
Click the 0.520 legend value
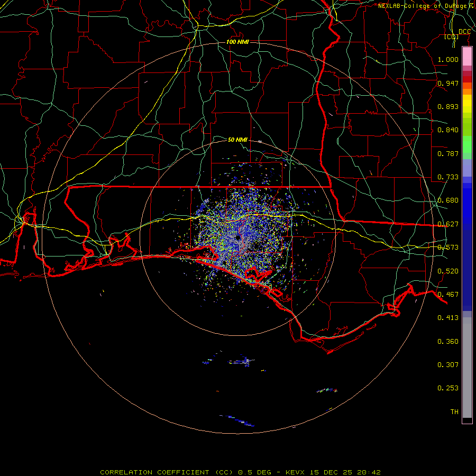click(x=448, y=271)
